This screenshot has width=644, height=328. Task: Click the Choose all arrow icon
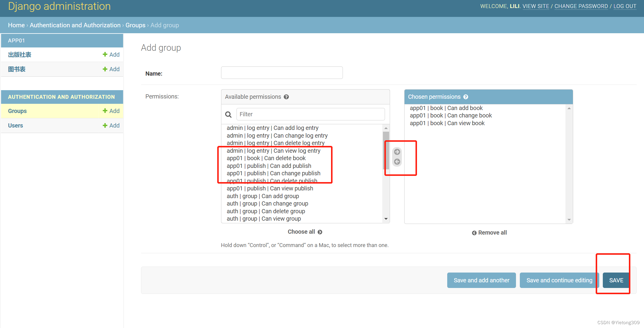click(320, 232)
